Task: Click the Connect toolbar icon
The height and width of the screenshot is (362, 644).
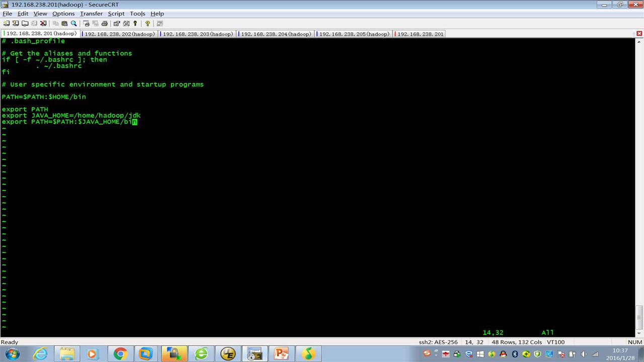Action: (x=7, y=24)
